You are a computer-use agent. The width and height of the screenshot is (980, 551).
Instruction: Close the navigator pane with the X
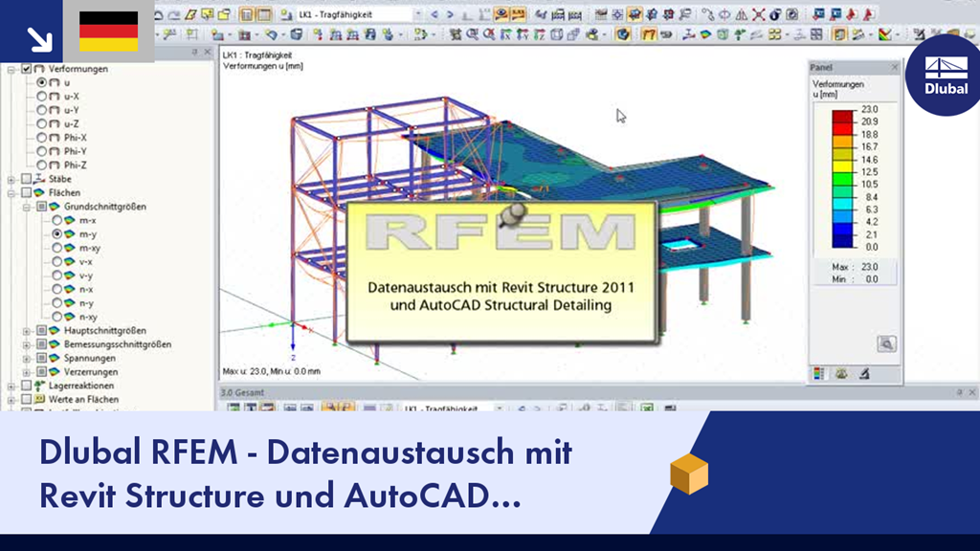(208, 53)
